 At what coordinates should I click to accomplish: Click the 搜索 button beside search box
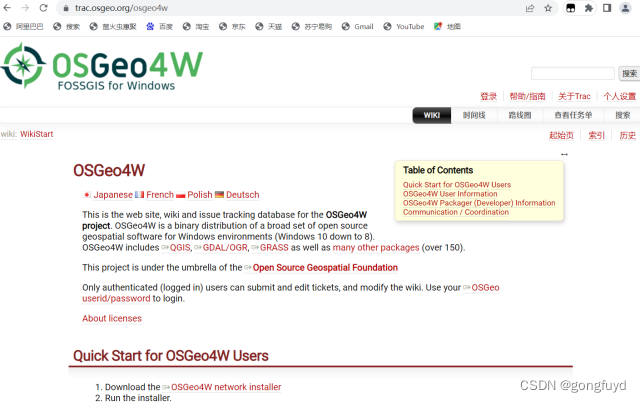[x=629, y=74]
